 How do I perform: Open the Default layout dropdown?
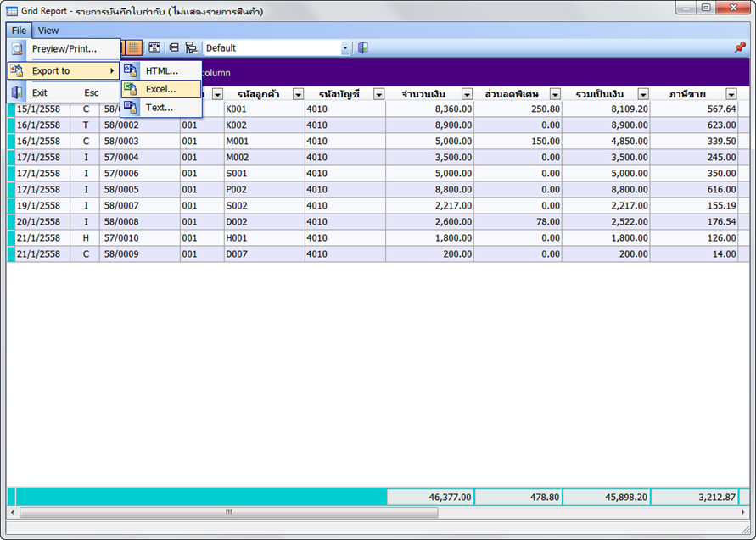pyautogui.click(x=345, y=48)
